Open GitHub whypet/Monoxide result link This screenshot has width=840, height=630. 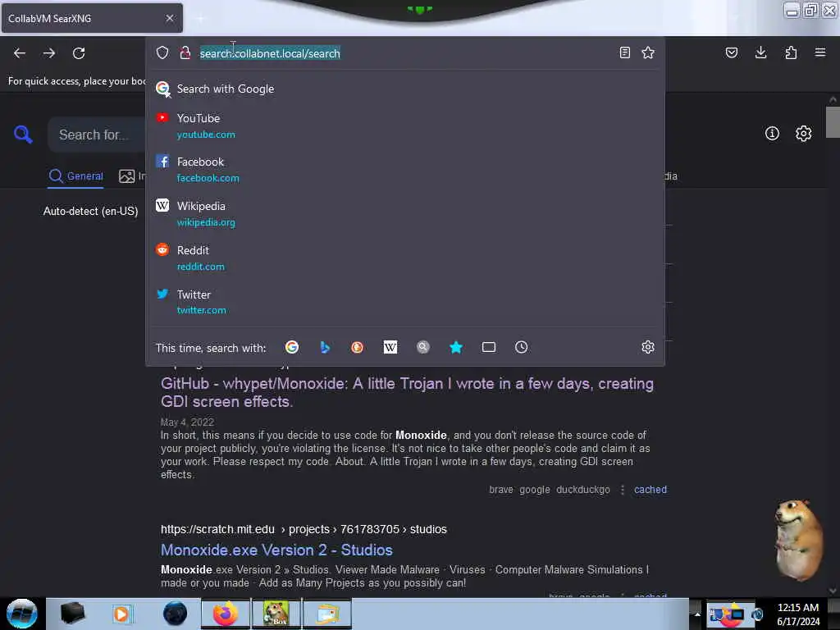point(407,392)
